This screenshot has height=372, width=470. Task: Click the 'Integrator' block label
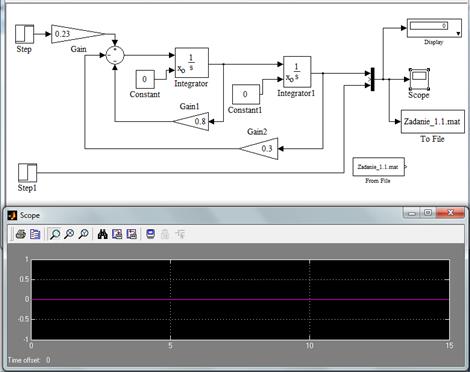click(191, 83)
